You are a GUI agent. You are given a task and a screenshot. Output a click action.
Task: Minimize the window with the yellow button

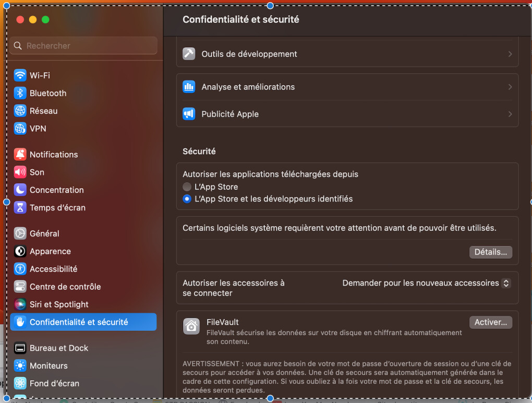pyautogui.click(x=33, y=20)
